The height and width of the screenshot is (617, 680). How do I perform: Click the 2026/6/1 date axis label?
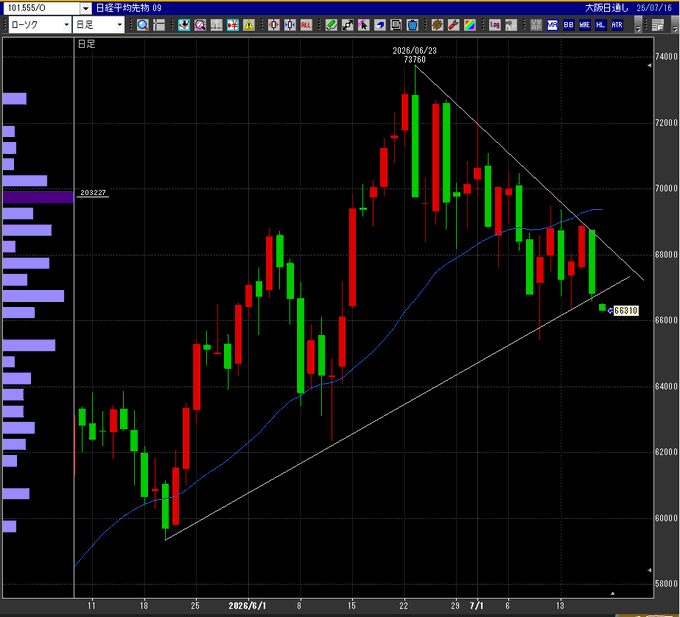248,606
